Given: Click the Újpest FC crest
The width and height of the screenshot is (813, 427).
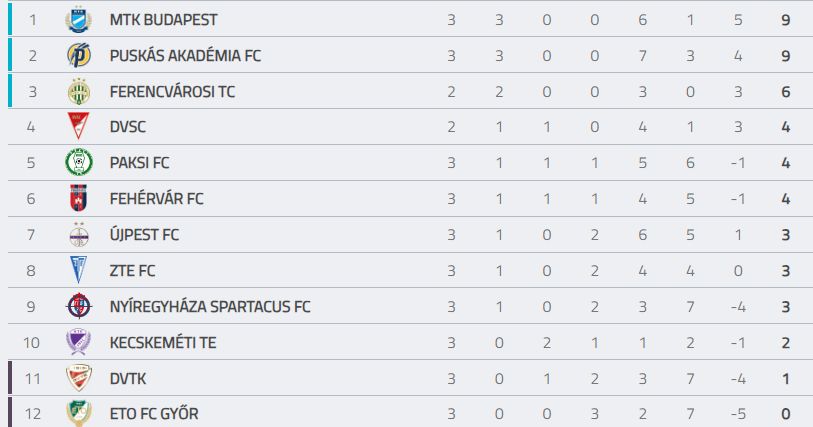Looking at the screenshot, I should tap(79, 234).
